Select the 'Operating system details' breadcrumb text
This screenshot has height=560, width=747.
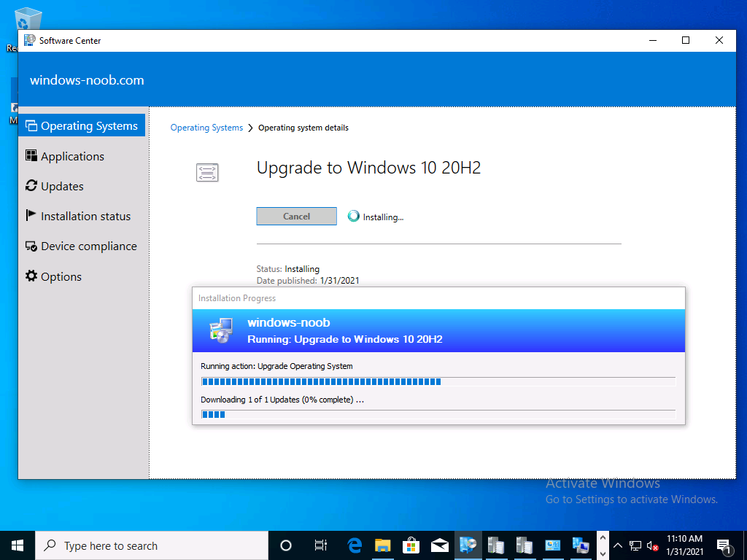pos(303,128)
